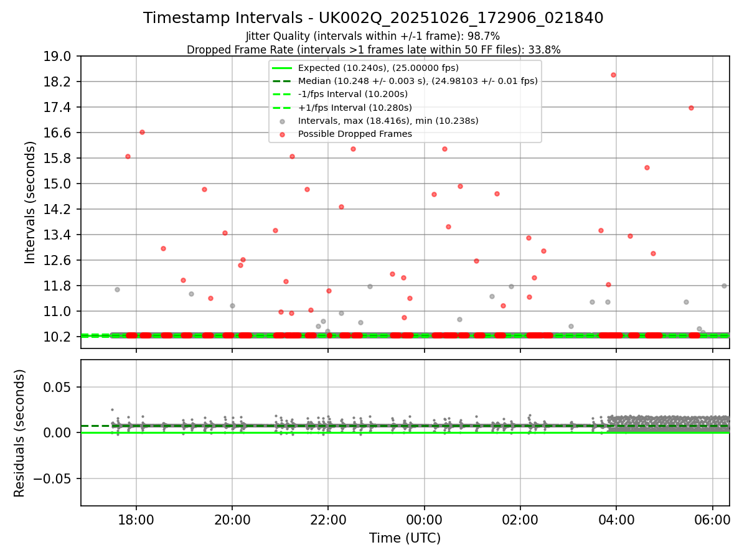Click the '22:00' time tick label
This screenshot has width=747, height=560.
pos(328,520)
